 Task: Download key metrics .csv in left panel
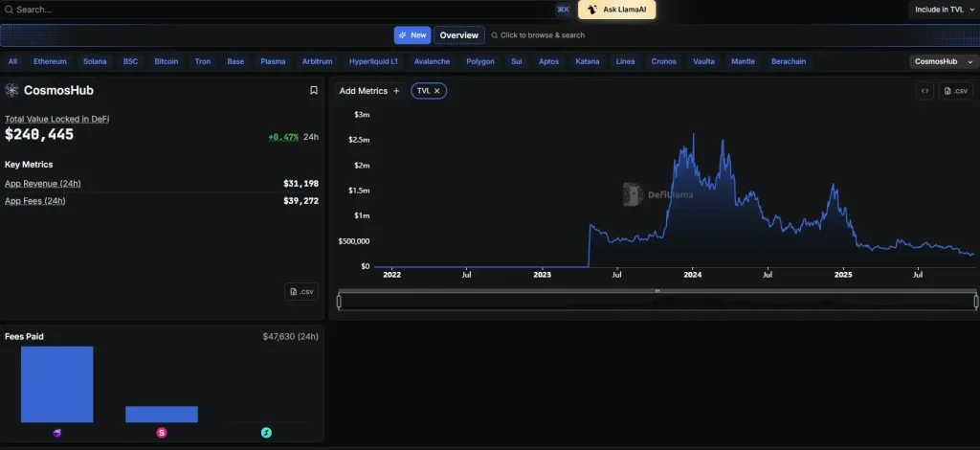coord(301,292)
